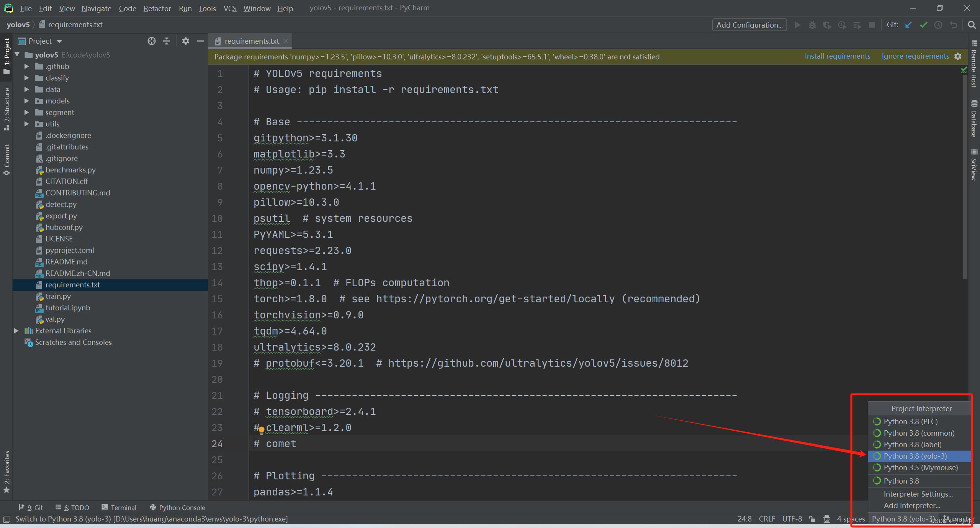Open the Database side panel
The width and height of the screenshot is (980, 528).
click(974, 119)
